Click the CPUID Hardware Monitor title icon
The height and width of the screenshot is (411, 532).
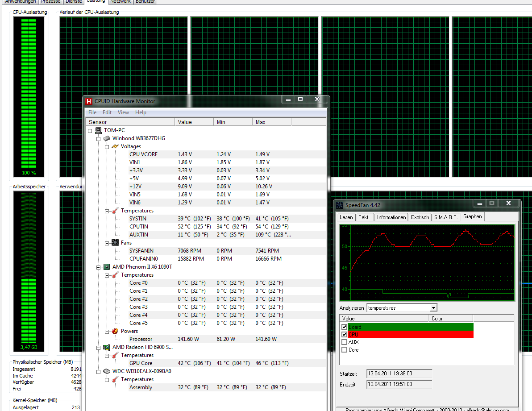(x=89, y=101)
